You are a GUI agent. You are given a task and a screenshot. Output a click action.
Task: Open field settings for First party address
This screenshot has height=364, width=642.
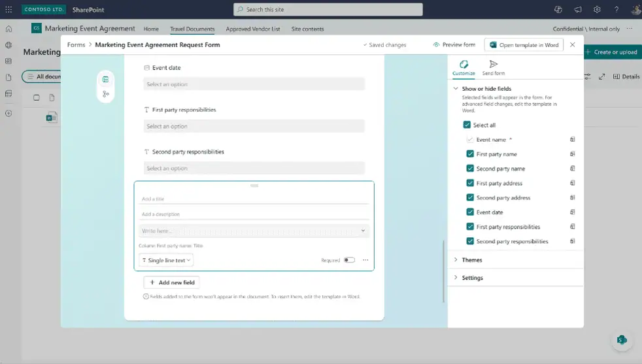tap(573, 183)
